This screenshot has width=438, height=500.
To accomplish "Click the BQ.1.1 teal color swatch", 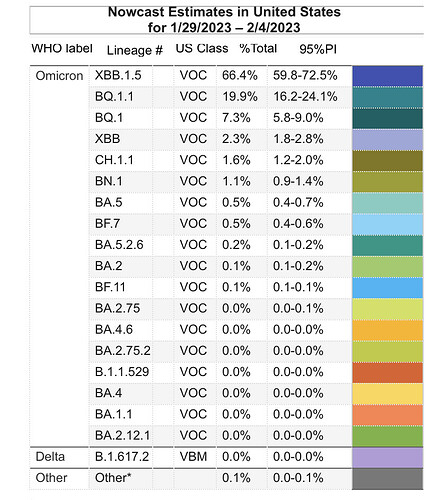I will click(x=387, y=97).
